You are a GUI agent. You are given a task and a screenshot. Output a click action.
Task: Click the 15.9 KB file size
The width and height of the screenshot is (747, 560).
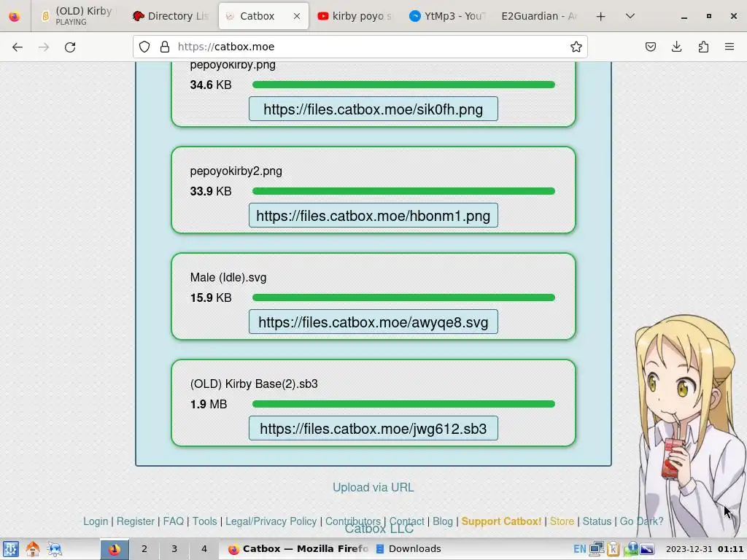pyautogui.click(x=211, y=297)
